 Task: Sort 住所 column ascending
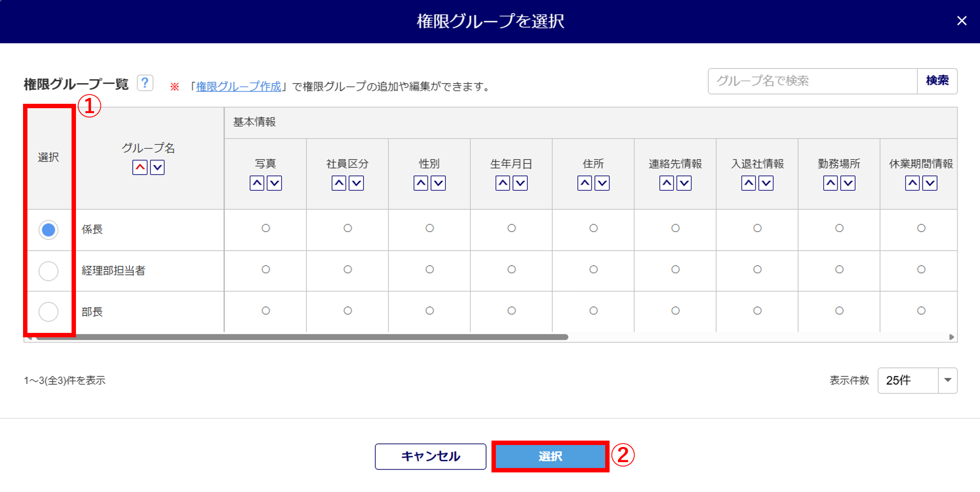point(585,183)
